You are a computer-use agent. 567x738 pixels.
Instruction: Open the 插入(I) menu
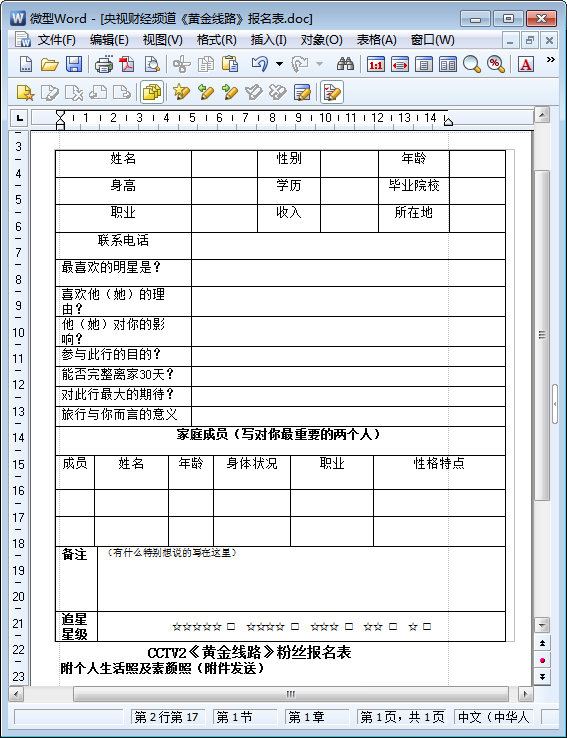(268, 40)
